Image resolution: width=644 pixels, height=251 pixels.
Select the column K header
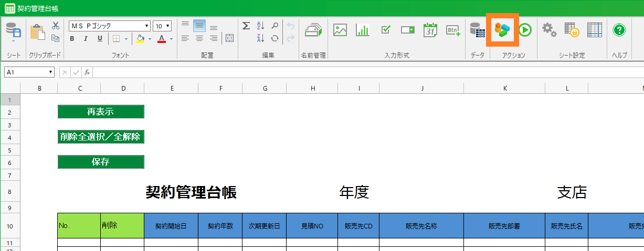504,89
